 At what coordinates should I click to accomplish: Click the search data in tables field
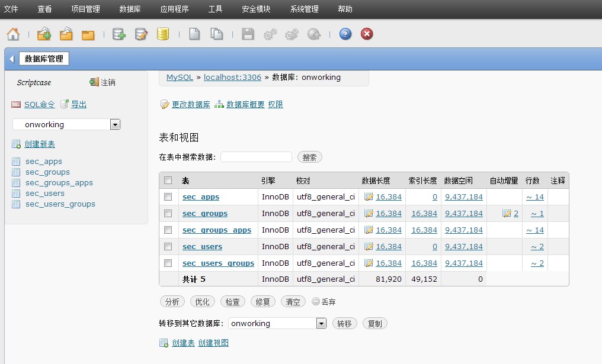coord(256,157)
